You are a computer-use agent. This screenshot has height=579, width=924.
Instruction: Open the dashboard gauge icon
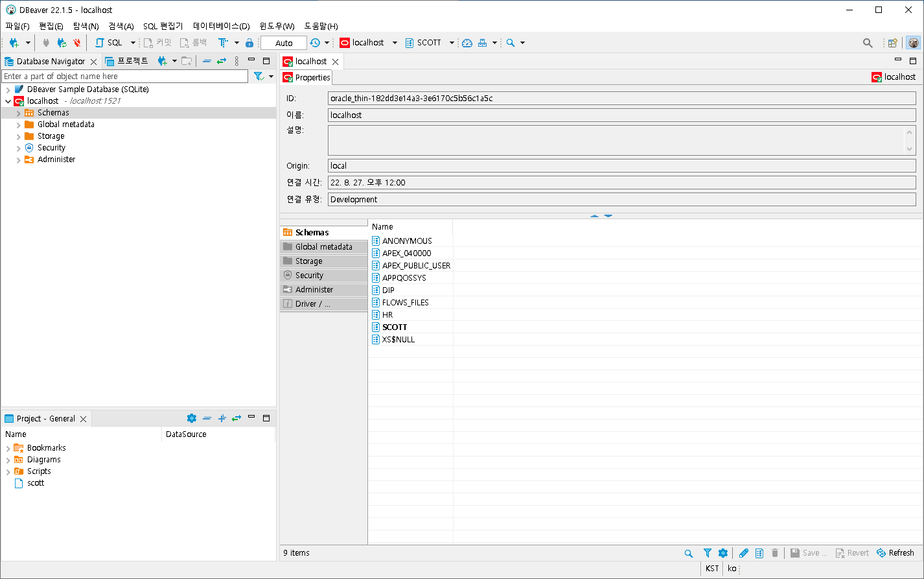click(x=467, y=43)
